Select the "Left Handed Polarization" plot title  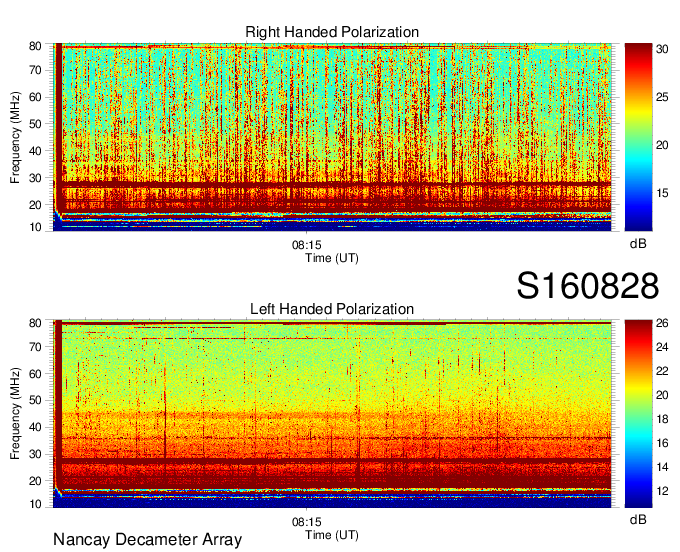332,309
